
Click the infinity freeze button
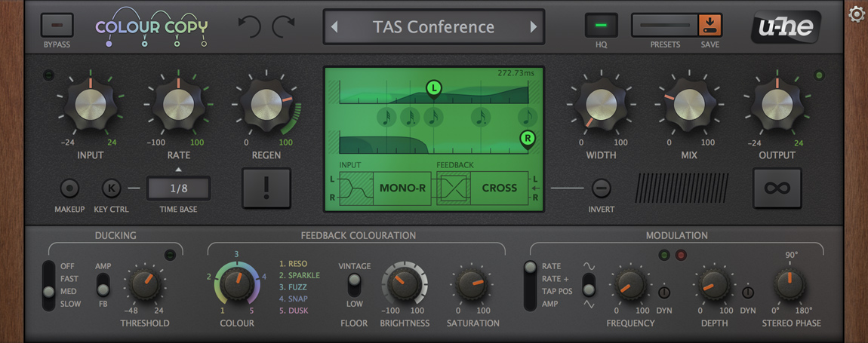click(777, 188)
